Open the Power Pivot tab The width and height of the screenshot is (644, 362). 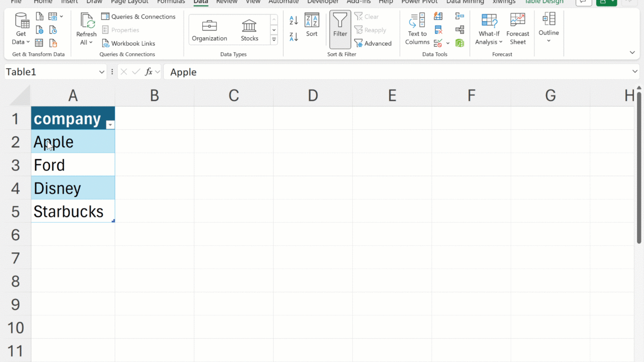coord(420,2)
